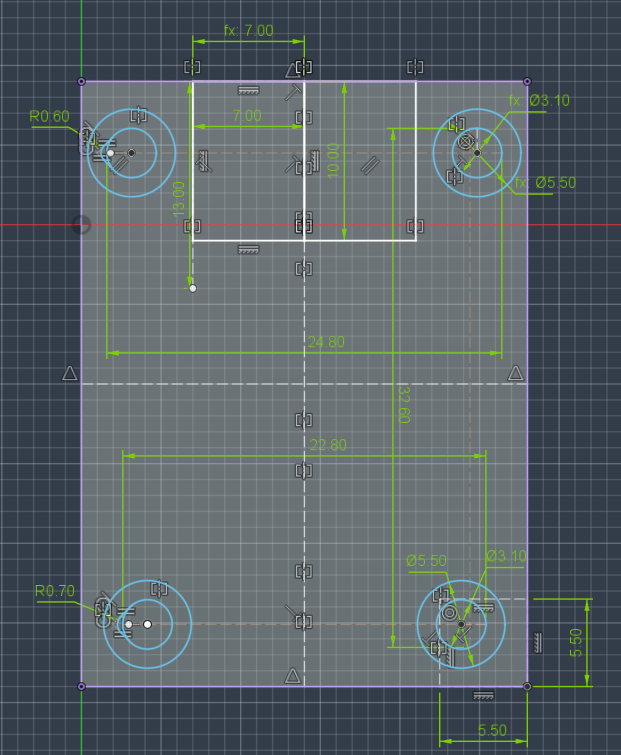The width and height of the screenshot is (621, 755).
Task: Click the fx: Ø3.10 diameter dimension
Action: 539,101
